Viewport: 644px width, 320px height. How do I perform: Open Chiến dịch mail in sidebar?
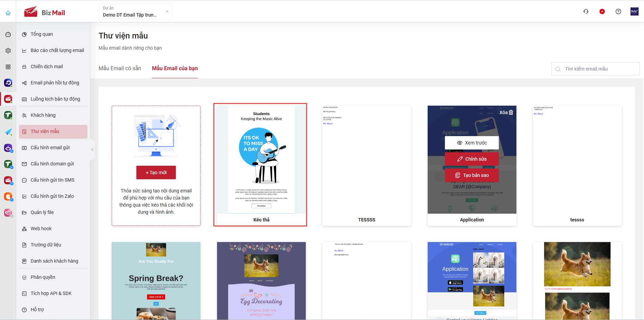[47, 66]
